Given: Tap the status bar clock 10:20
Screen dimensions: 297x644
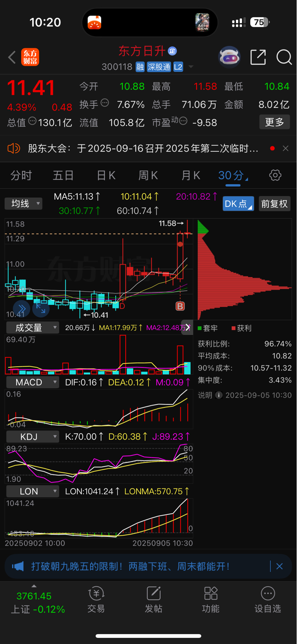Looking at the screenshot, I should 45,22.
